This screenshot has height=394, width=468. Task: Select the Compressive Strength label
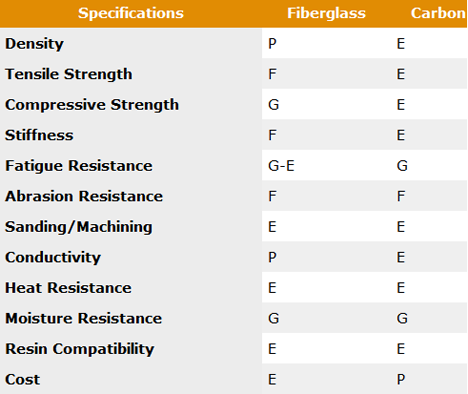tap(92, 105)
